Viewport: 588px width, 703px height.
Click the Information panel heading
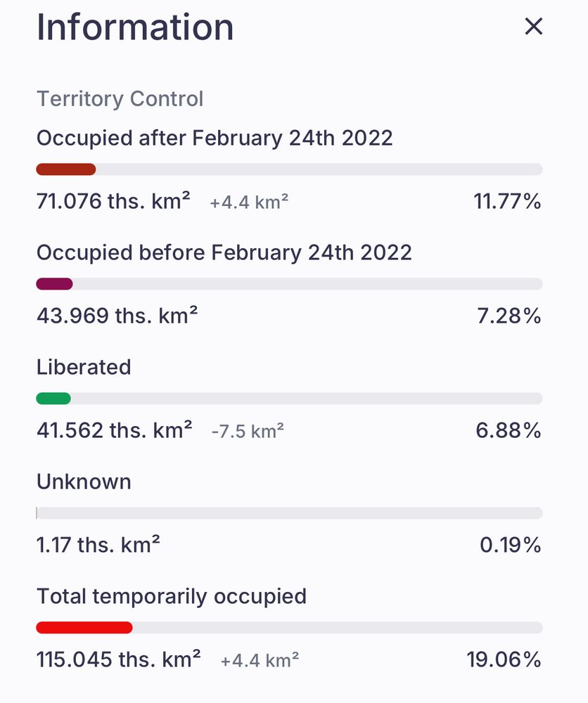pos(135,27)
